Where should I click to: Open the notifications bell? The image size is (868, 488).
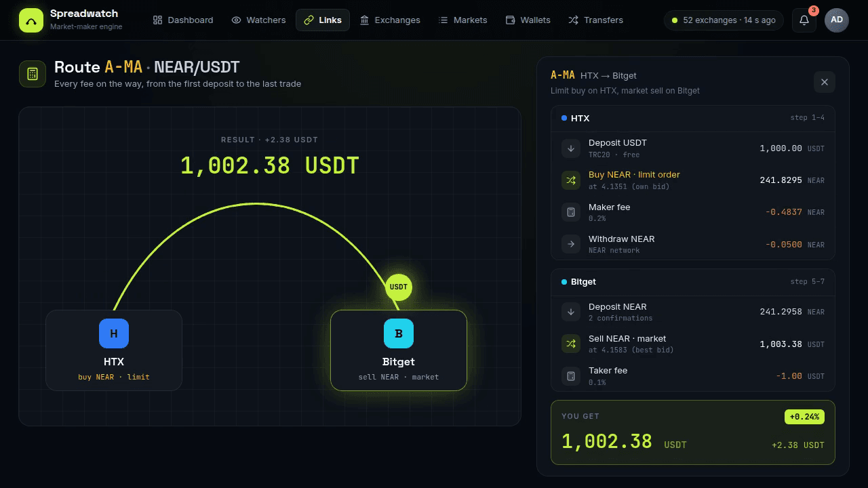coord(804,20)
